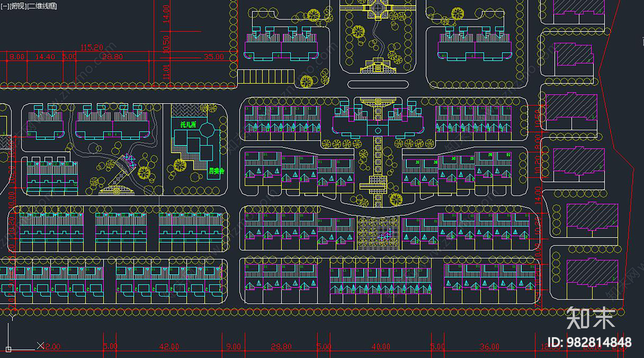Open the 俯视 view controls menu
Viewport: 644px width, 358px height.
tap(17, 6)
